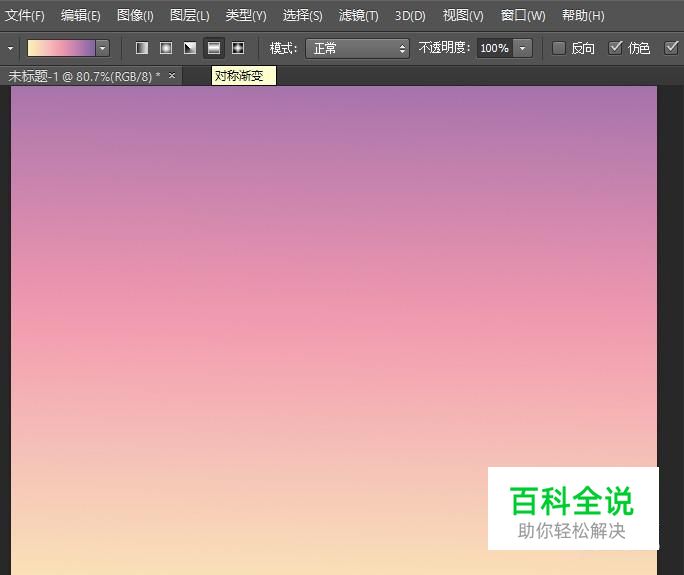Open the 3D(D) menu
Viewport: 684px width, 575px height.
410,16
